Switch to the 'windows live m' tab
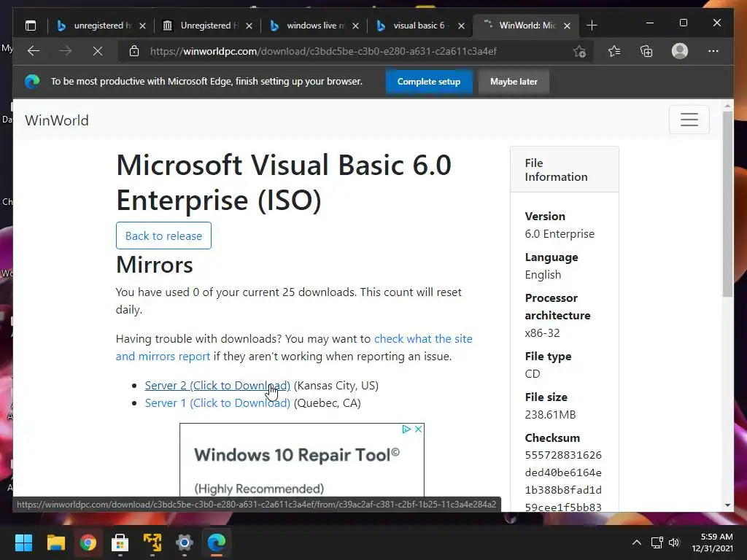747x560 pixels. click(x=307, y=26)
